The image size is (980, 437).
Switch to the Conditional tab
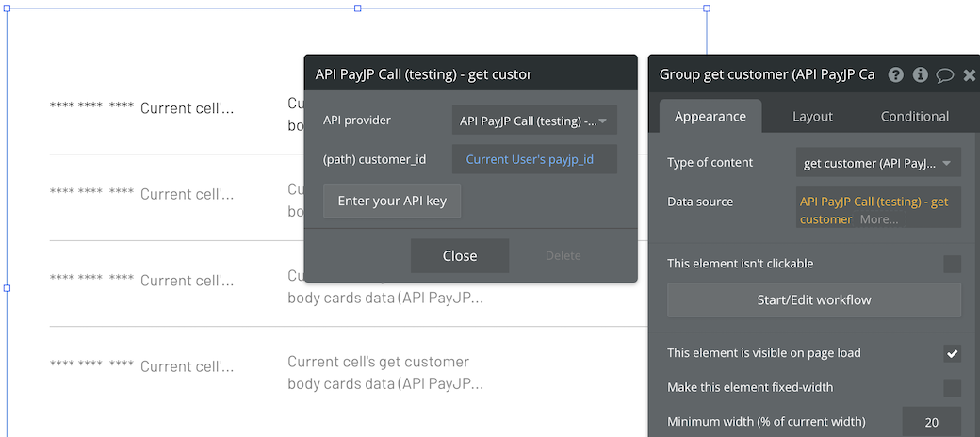pos(914,116)
